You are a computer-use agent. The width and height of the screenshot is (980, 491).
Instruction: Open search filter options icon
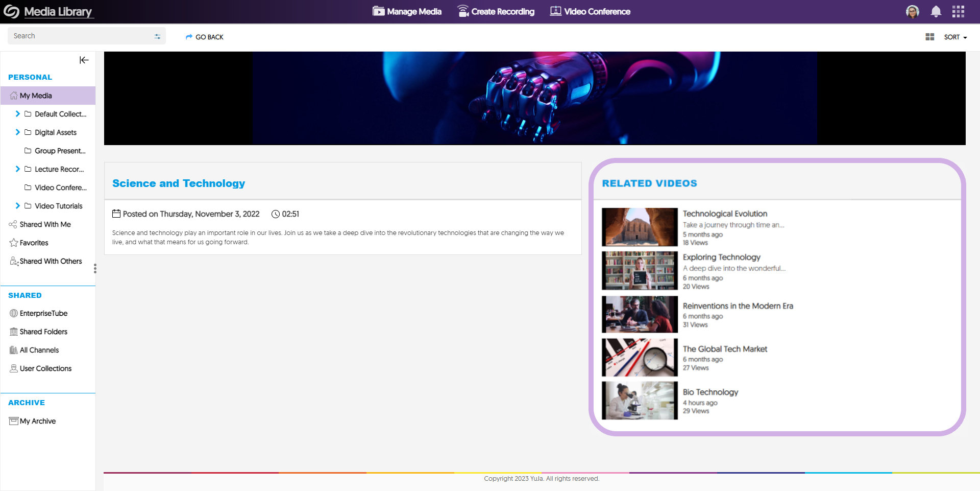(157, 36)
